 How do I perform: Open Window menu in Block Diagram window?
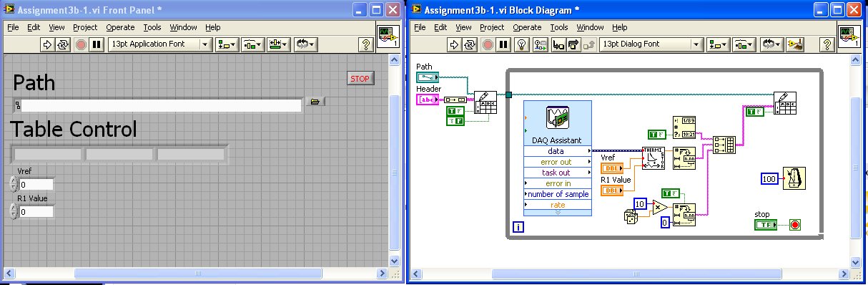click(x=591, y=27)
